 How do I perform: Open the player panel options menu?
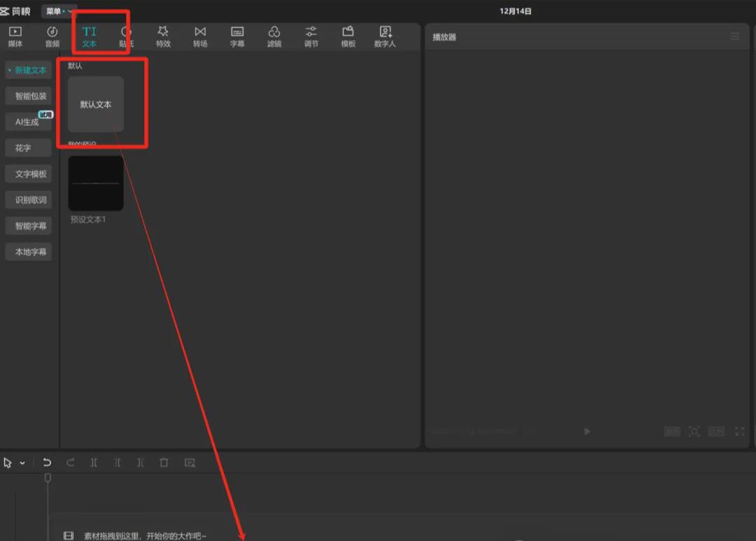[734, 36]
